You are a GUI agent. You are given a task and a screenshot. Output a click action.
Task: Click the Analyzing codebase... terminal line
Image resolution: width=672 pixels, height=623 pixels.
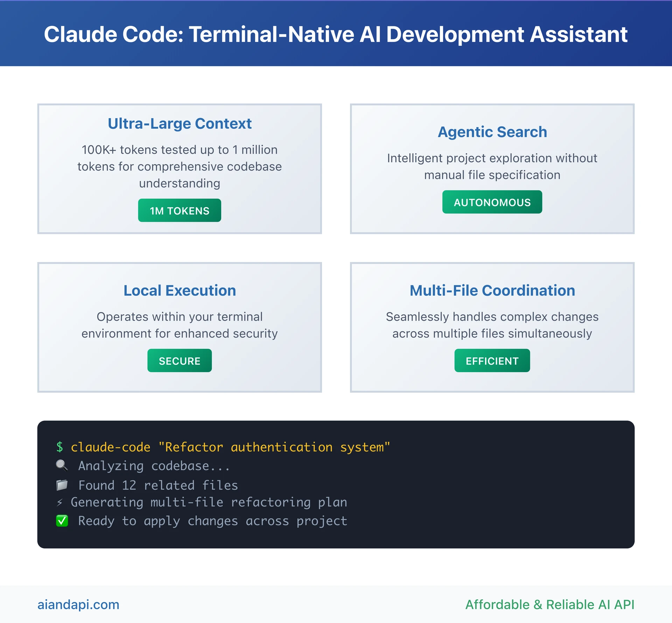click(x=154, y=466)
